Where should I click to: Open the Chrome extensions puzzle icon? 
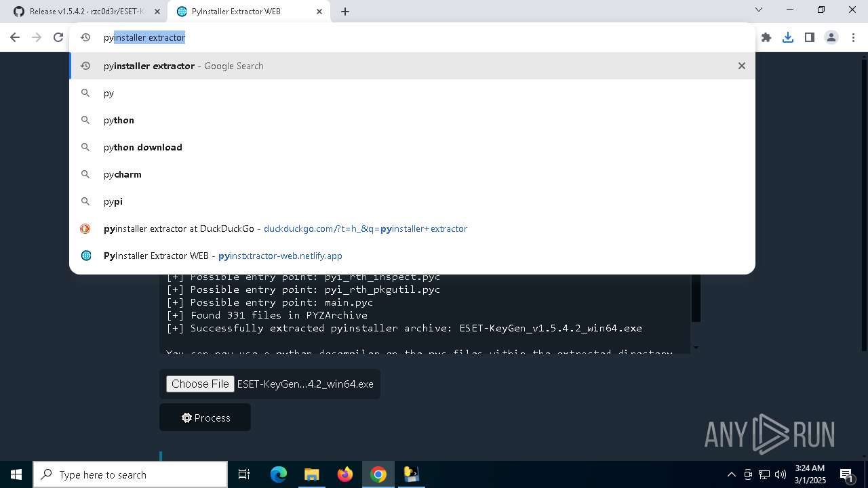766,37
